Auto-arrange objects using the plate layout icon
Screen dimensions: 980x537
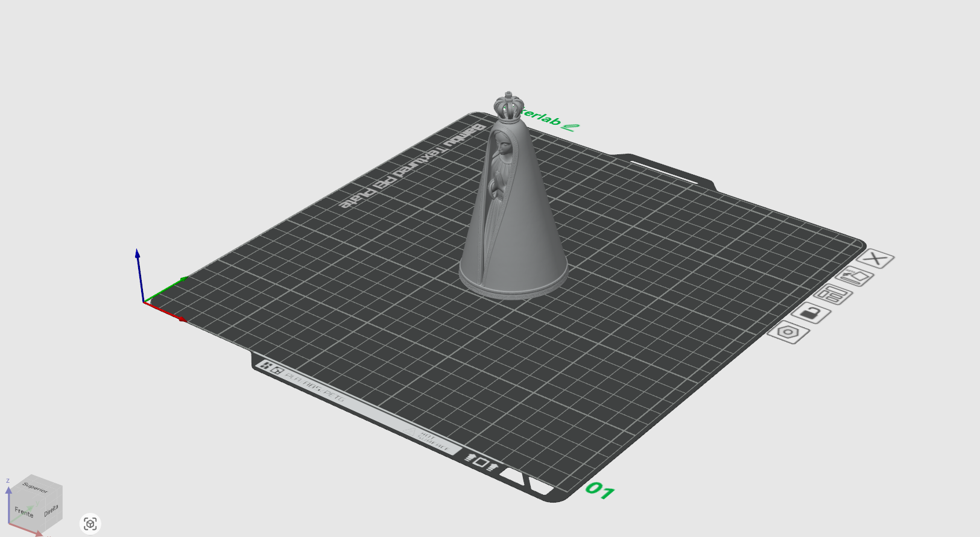[833, 295]
